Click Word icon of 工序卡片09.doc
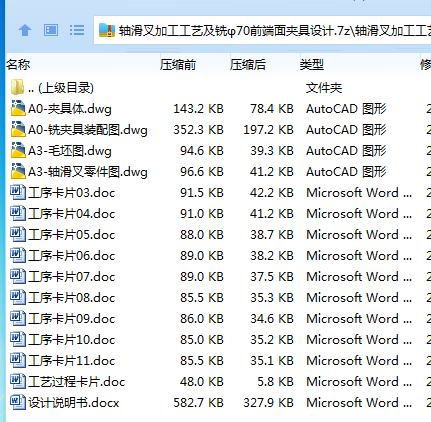This screenshot has width=431, height=422. coord(18,318)
